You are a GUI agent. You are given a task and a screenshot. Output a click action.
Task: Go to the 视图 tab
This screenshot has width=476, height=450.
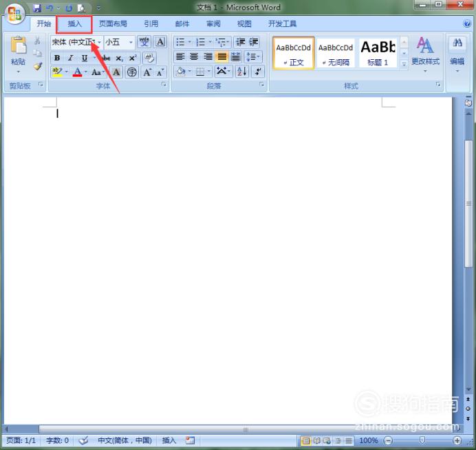pos(244,23)
